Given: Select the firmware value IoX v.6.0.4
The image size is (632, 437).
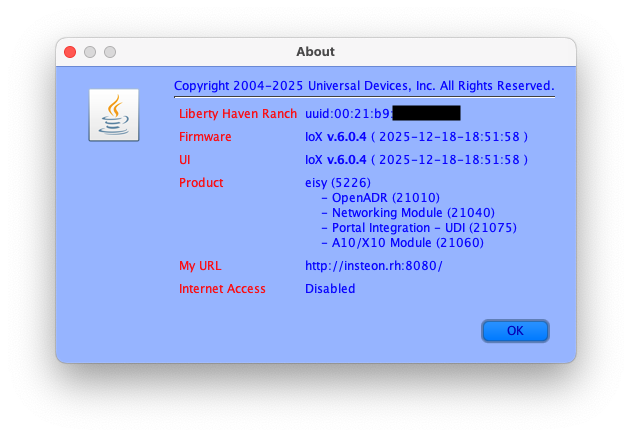Looking at the screenshot, I should 416,137.
